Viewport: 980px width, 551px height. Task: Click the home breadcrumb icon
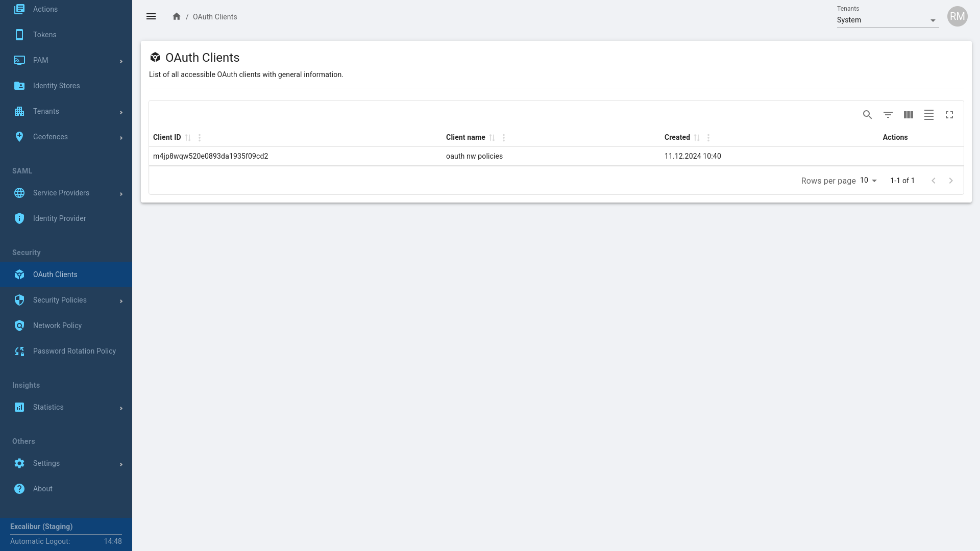[x=177, y=17]
